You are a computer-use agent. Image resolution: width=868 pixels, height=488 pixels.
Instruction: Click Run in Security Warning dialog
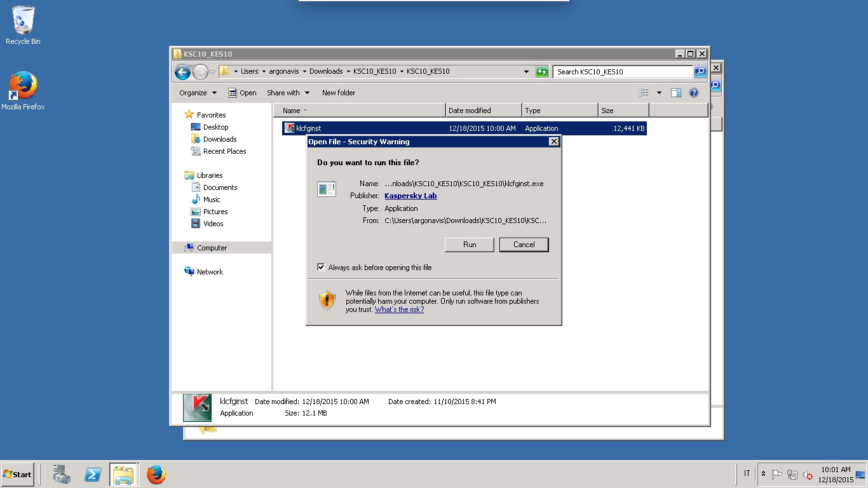(470, 245)
